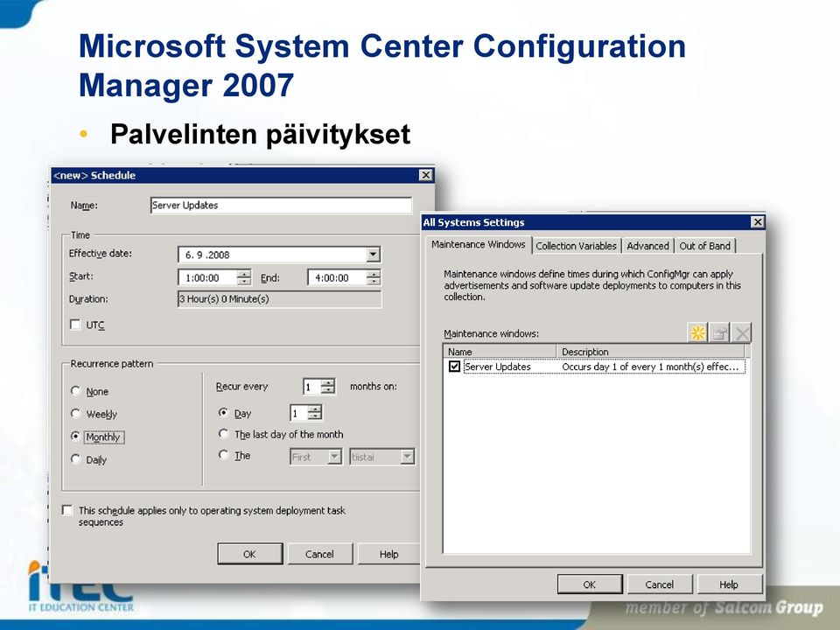Image resolution: width=840 pixels, height=630 pixels.
Task: Open the Advanced tab
Action: [647, 246]
